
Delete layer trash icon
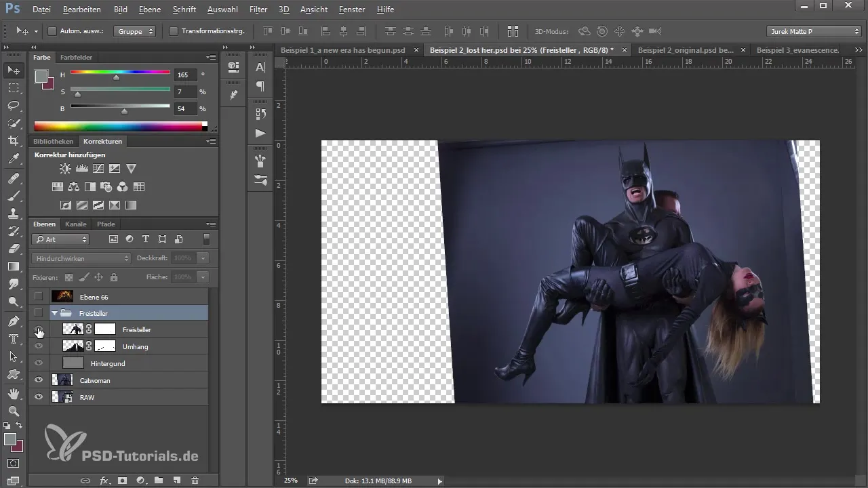[195, 480]
